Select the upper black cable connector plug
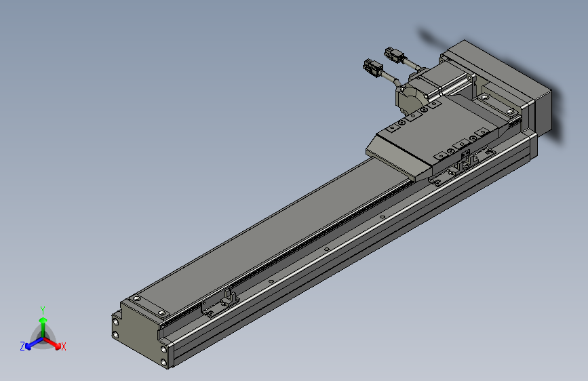 394,55
